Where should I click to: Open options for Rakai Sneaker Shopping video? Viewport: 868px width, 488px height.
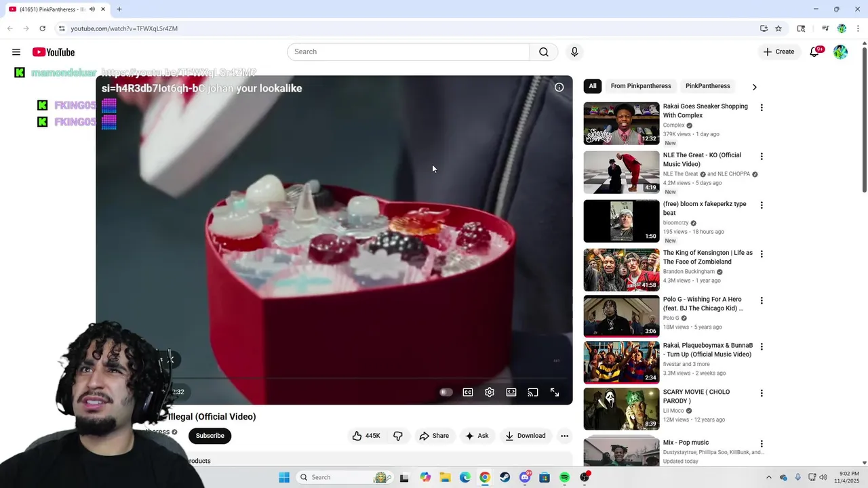tap(762, 108)
